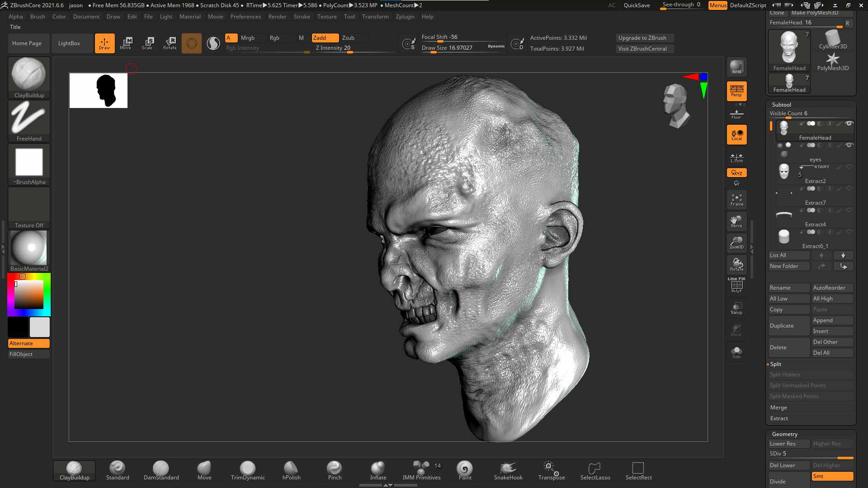Toggle the Smt smoothing option
Image resolution: width=868 pixels, height=488 pixels.
832,476
